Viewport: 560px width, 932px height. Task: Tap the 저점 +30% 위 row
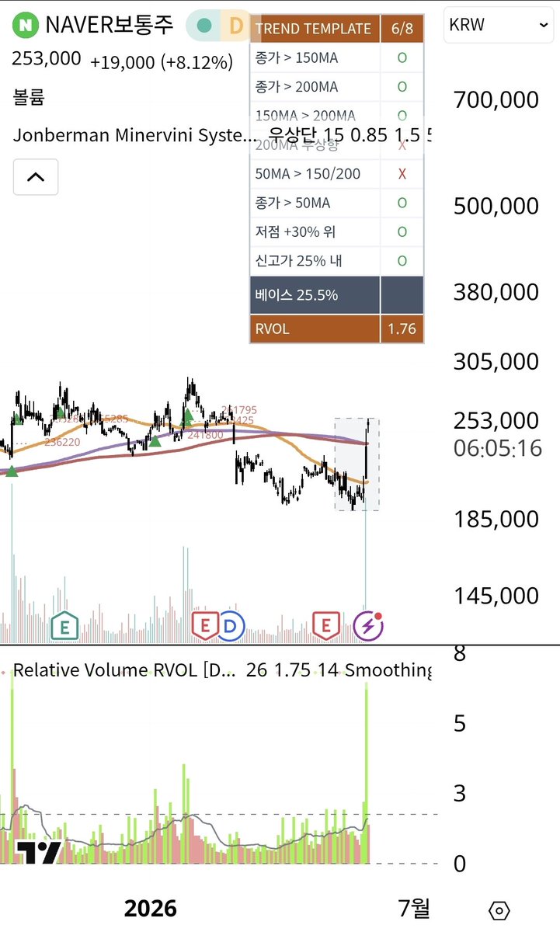337,231
